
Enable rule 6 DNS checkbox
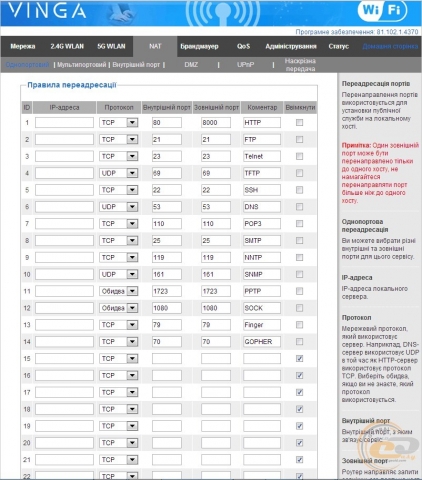click(299, 207)
